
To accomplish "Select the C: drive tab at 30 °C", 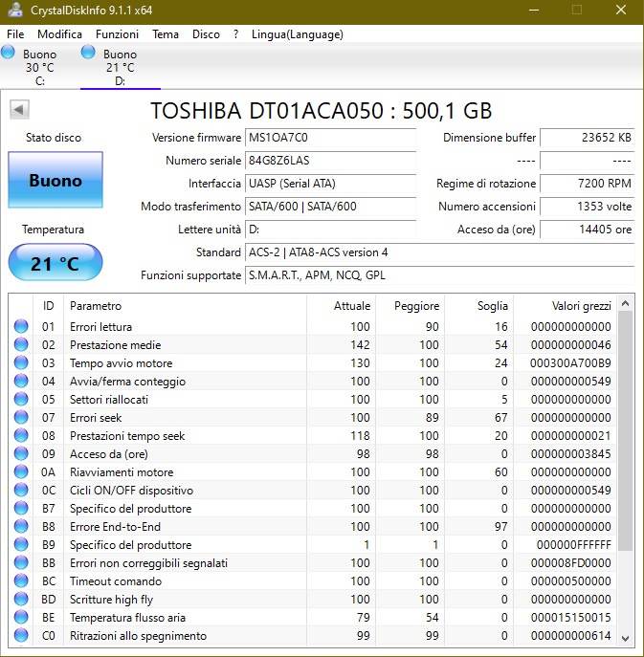I will point(39,67).
